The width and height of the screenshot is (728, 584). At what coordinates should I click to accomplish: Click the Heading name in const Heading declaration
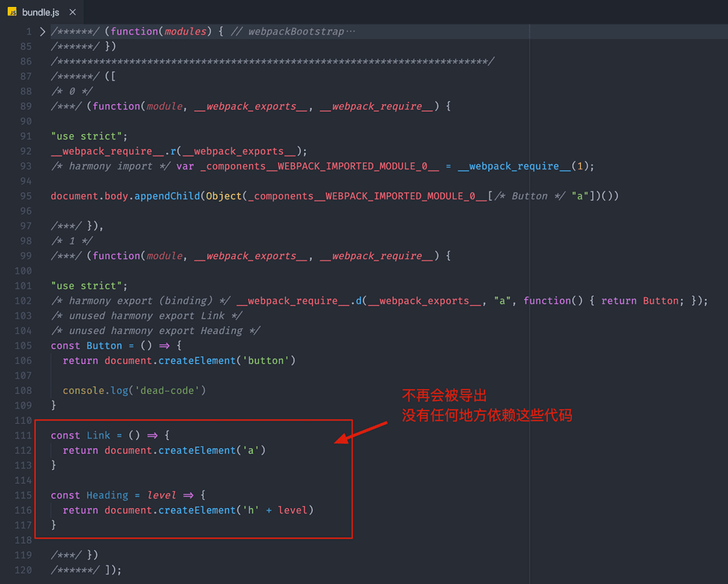tap(107, 495)
